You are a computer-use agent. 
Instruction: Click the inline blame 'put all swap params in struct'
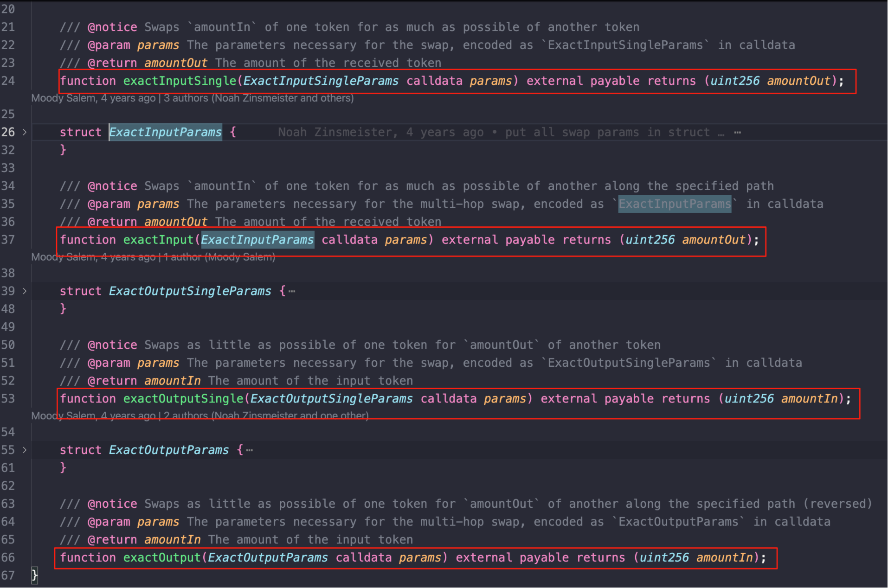607,133
